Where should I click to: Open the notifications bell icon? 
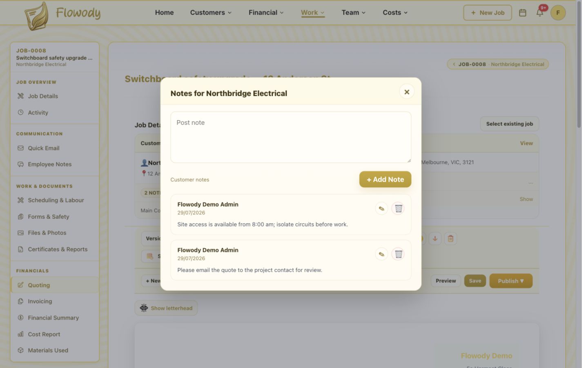click(540, 13)
